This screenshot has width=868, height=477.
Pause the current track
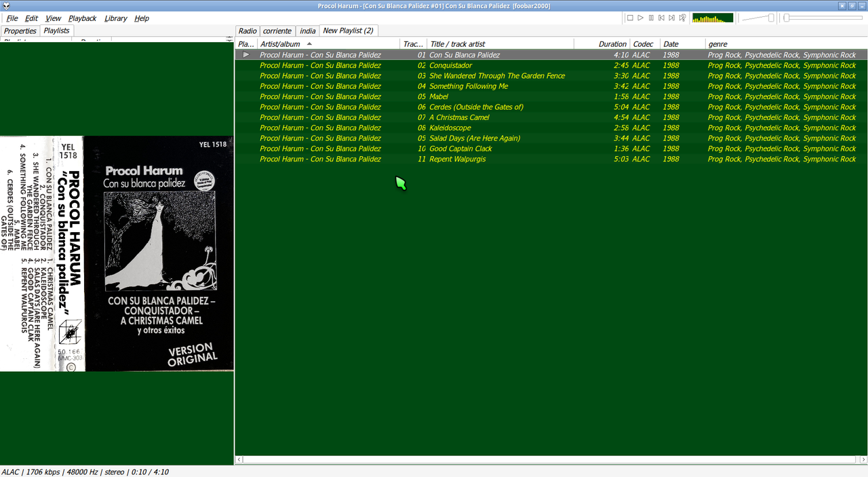pyautogui.click(x=651, y=18)
